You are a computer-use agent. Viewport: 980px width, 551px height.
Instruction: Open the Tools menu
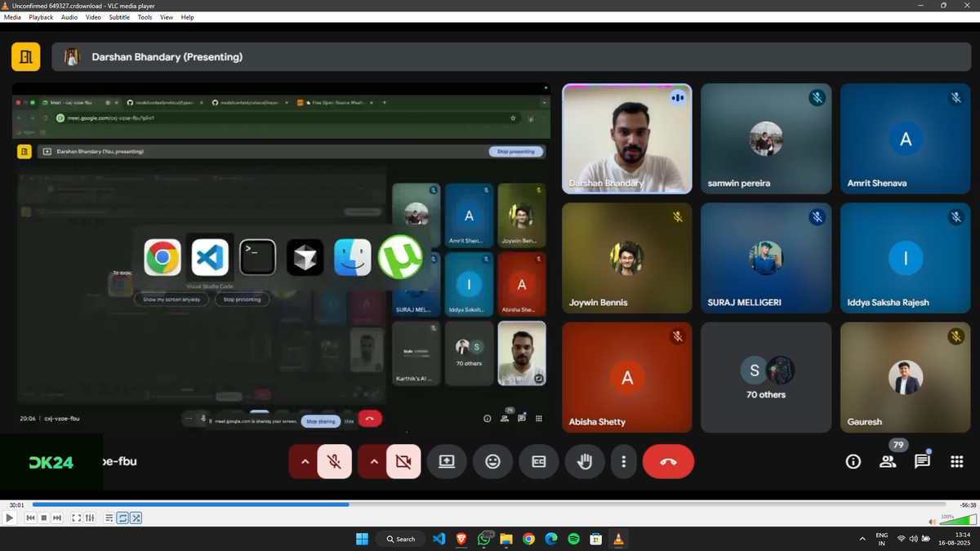click(x=145, y=17)
